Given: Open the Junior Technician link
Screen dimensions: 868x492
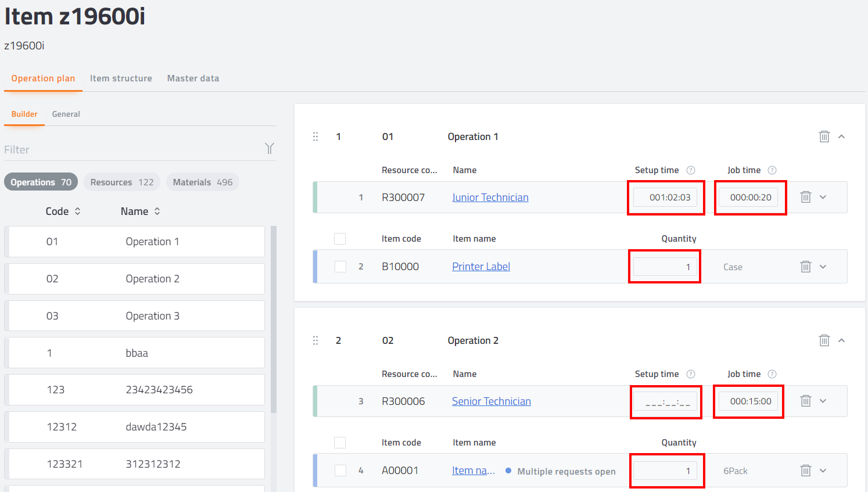Looking at the screenshot, I should point(490,197).
